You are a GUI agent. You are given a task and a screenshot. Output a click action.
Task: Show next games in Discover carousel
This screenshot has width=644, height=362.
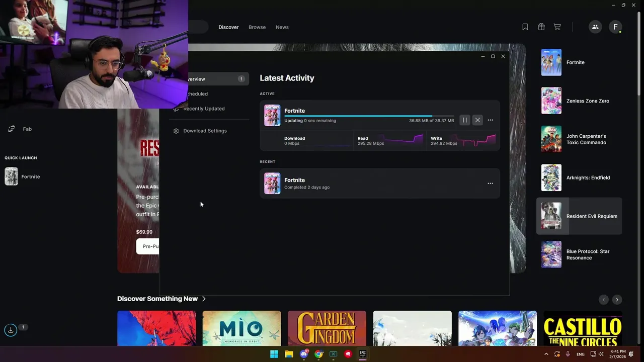coord(617,299)
